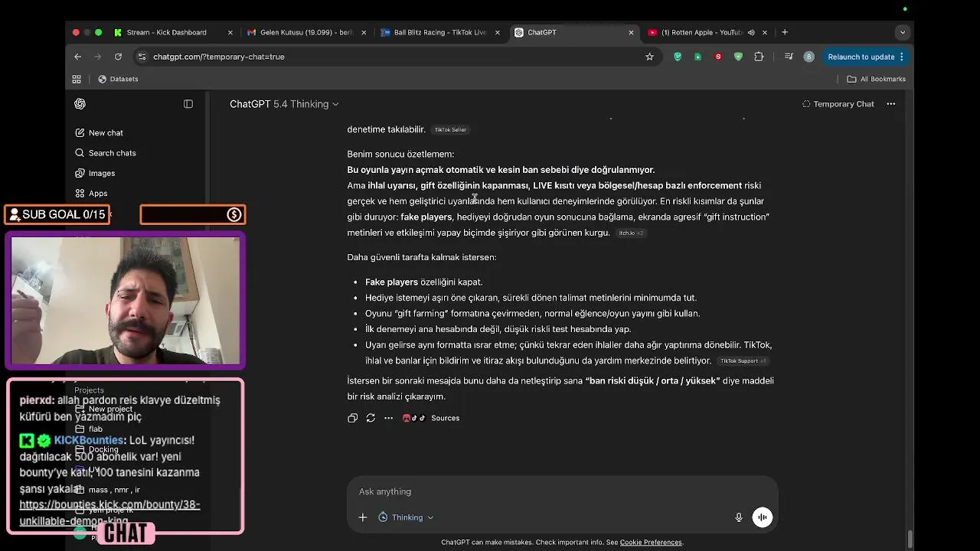Click the TikTok Support citation chip
The height and width of the screenshot is (551, 980).
coord(743,360)
